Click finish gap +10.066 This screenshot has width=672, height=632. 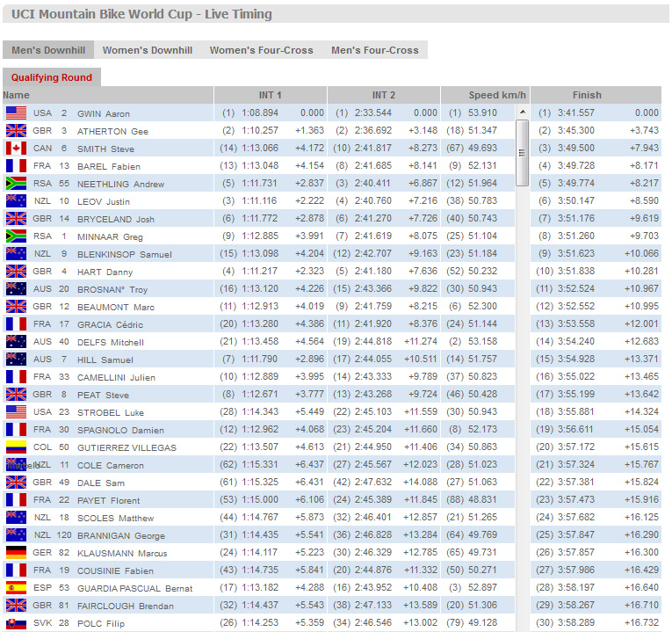641,254
